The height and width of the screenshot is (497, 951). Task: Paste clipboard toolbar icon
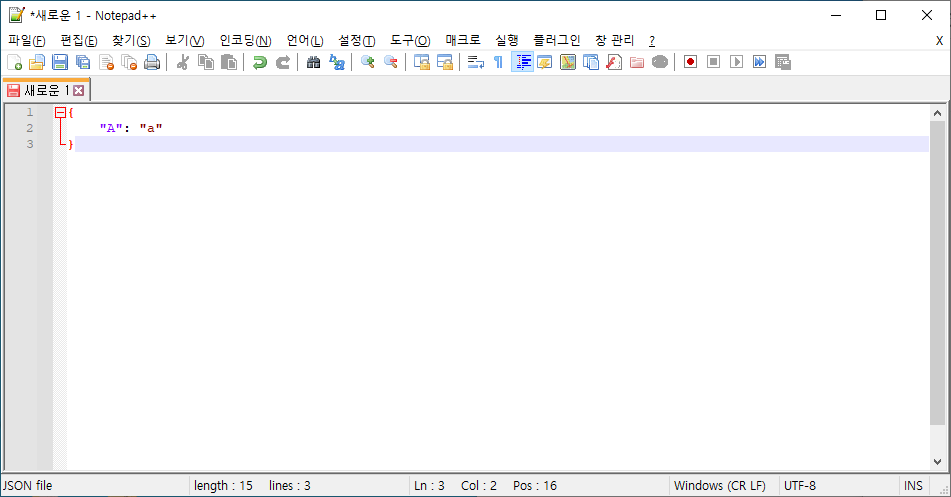pos(229,62)
